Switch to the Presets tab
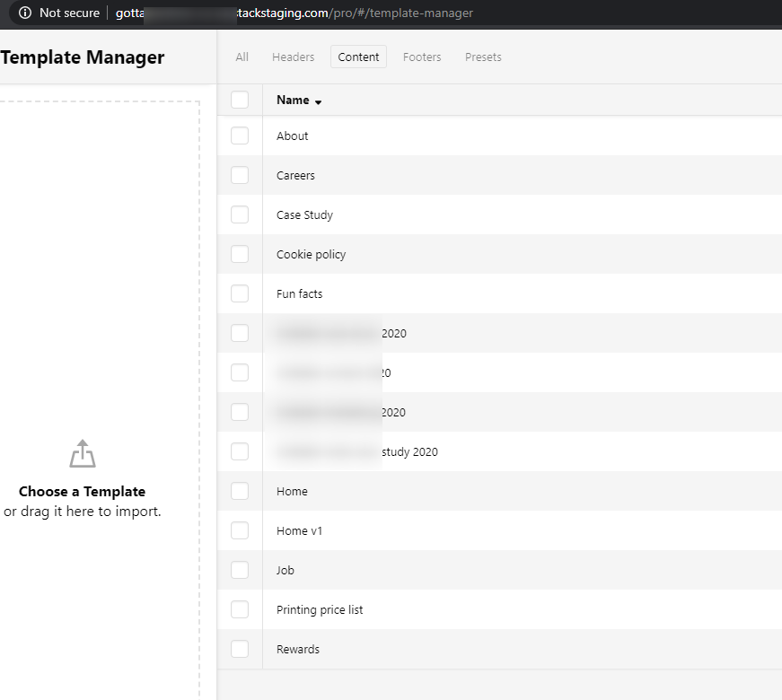The image size is (782, 700). point(483,57)
